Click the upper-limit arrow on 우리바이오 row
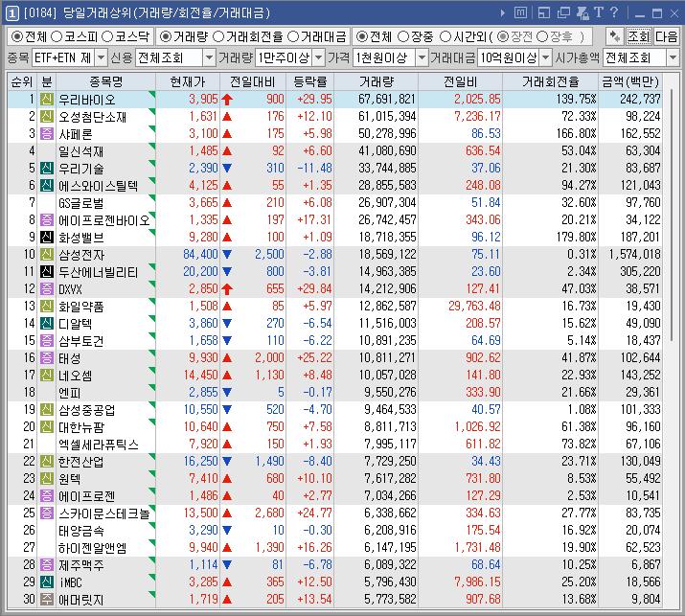This screenshot has width=685, height=616. click(x=227, y=100)
